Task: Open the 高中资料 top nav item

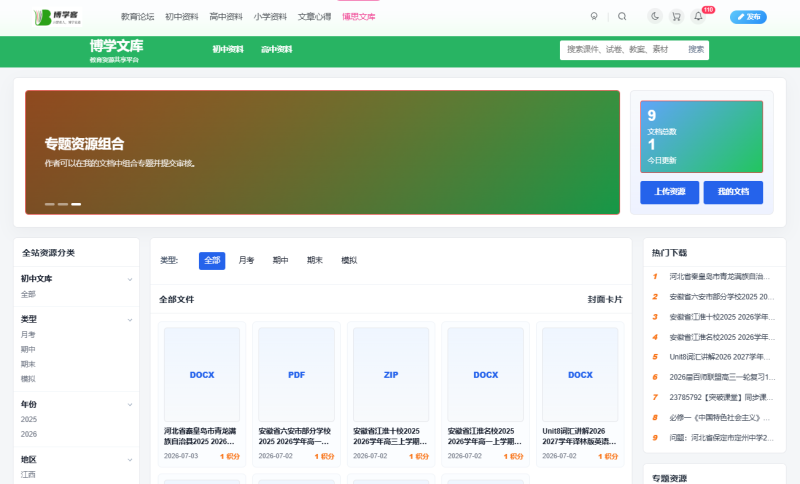Action: coord(226,17)
